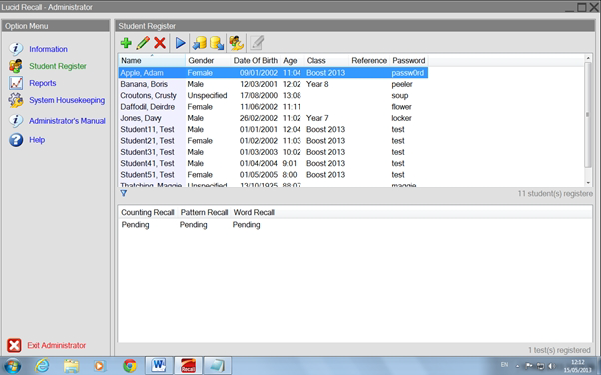Image resolution: width=601 pixels, height=375 pixels.
Task: Click the database export icon
Action: click(217, 43)
